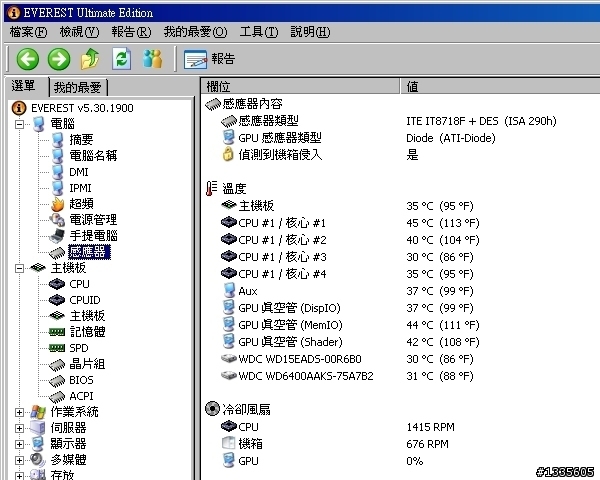Image resolution: width=600 pixels, height=480 pixels.
Task: Select the 感應器類型 row
Action: (388, 121)
